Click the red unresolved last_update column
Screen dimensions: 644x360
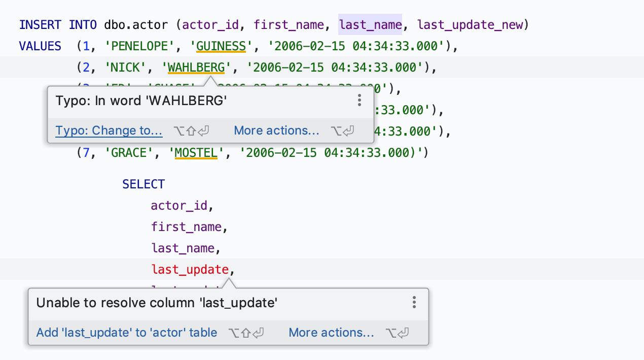click(190, 269)
